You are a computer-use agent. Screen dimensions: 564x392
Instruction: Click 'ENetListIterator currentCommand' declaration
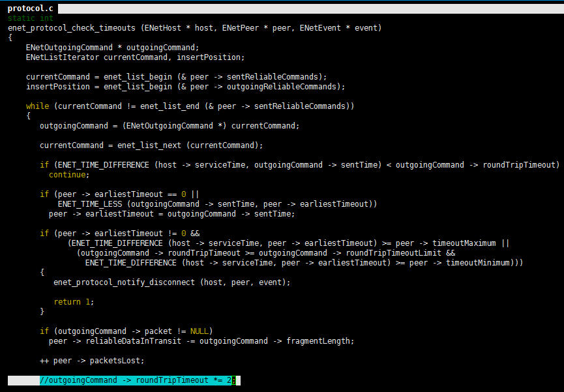tap(135, 57)
